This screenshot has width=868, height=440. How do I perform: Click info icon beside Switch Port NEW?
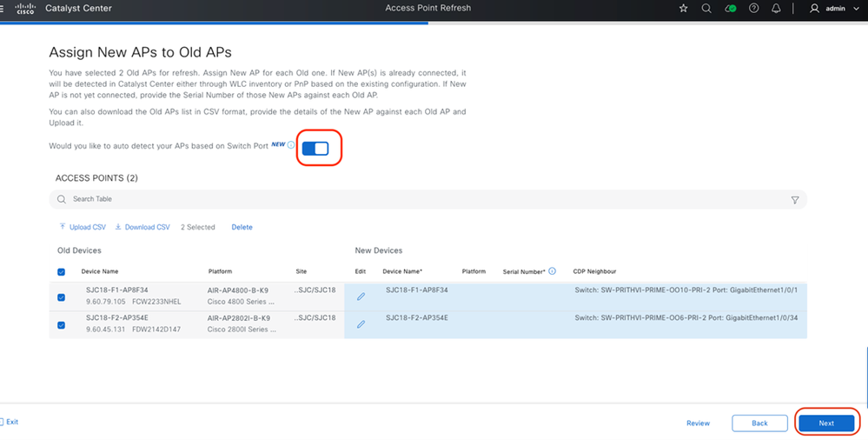click(291, 145)
